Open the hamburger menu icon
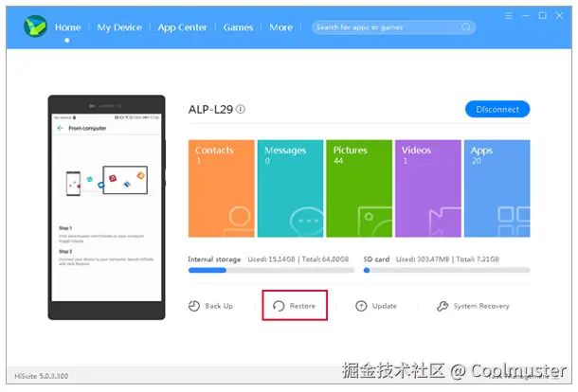This screenshot has height=392, width=578. tap(509, 15)
